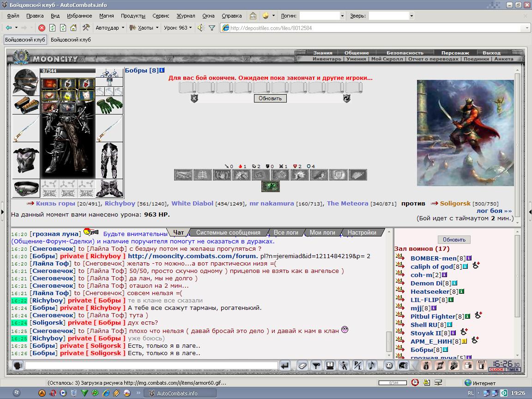Click the helmet equipment slot
The width and height of the screenshot is (532, 399).
click(26, 82)
